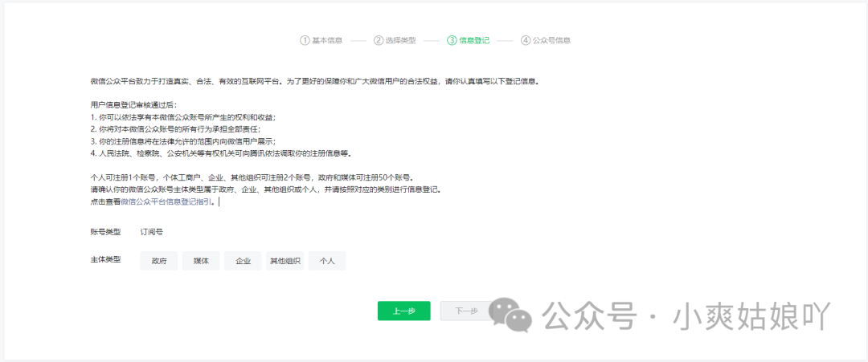Click the 账号类型 label
Image resolution: width=868 pixels, height=362 pixels.
[105, 232]
